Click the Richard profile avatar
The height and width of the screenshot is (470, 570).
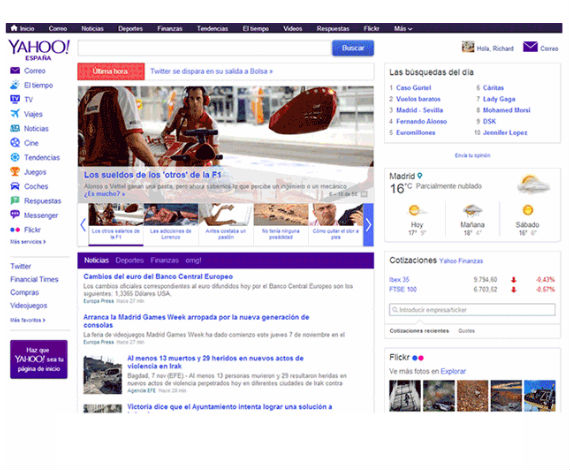click(x=468, y=47)
